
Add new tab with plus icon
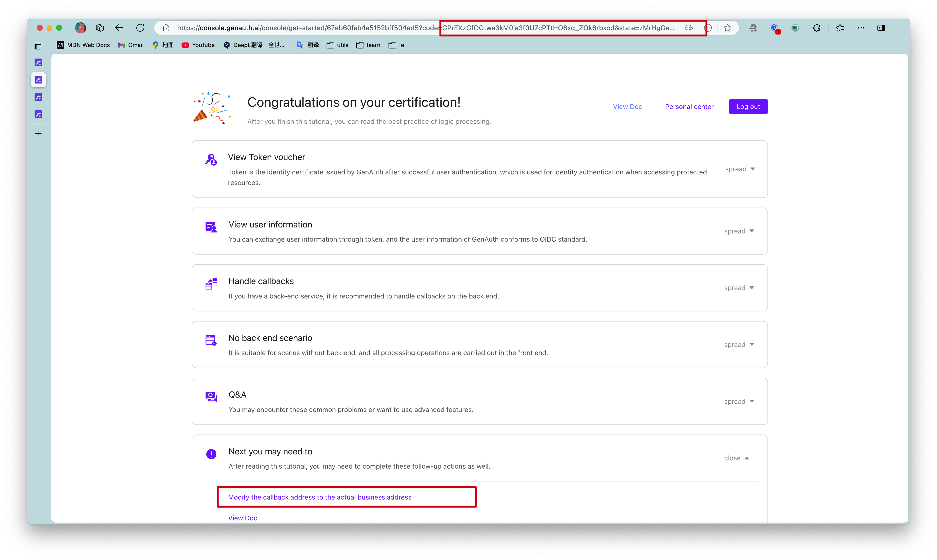coord(38,134)
